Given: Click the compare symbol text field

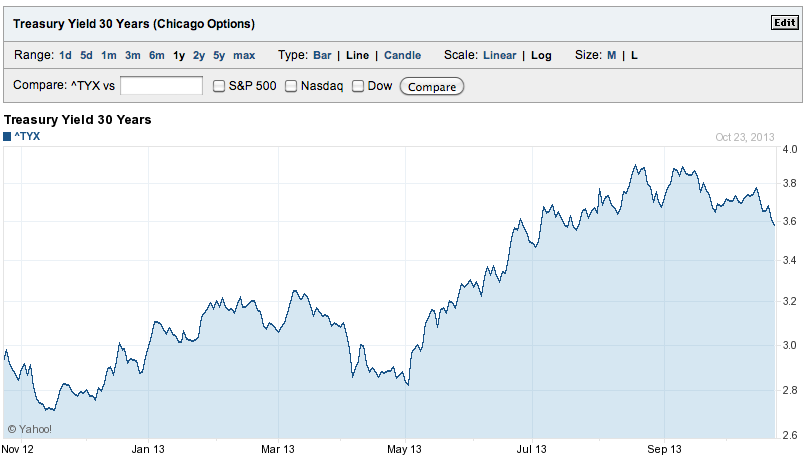Looking at the screenshot, I should 161,86.
